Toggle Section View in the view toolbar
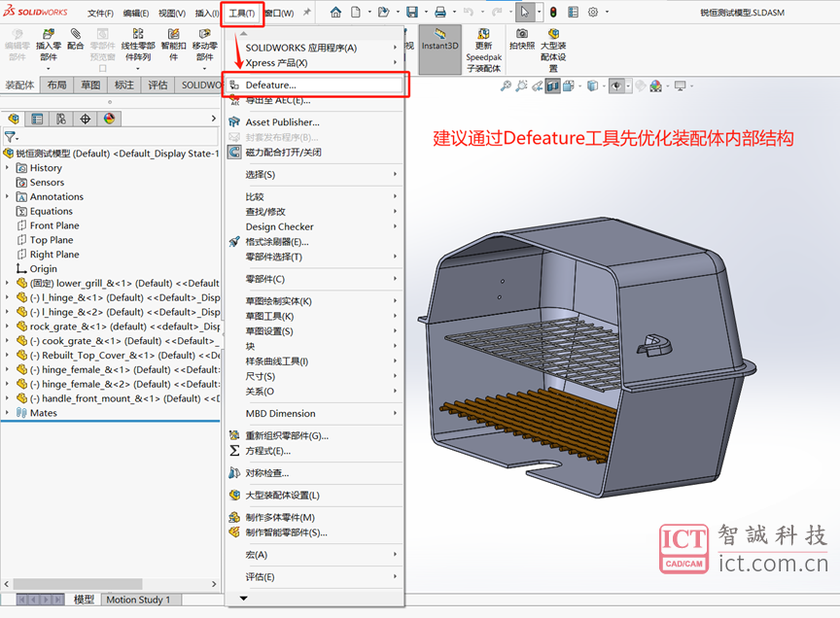This screenshot has height=618, width=840. tap(552, 86)
